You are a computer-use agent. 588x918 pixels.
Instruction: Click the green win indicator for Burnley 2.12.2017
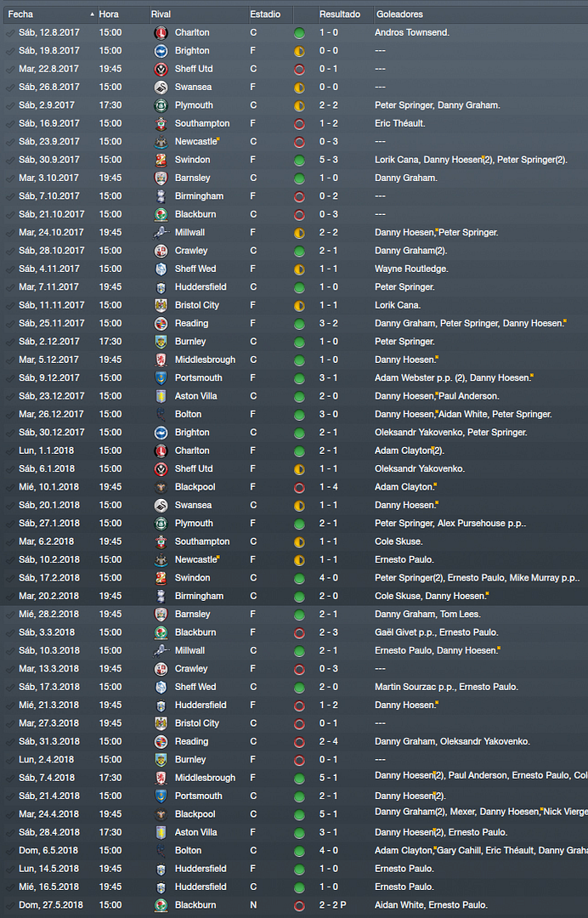[299, 342]
